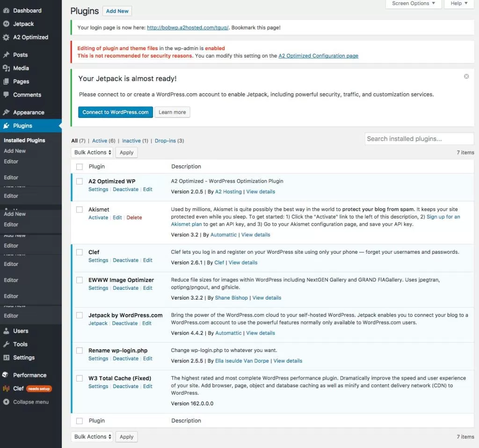This screenshot has width=479, height=448.
Task: Click the Users person icon
Action: (6, 331)
